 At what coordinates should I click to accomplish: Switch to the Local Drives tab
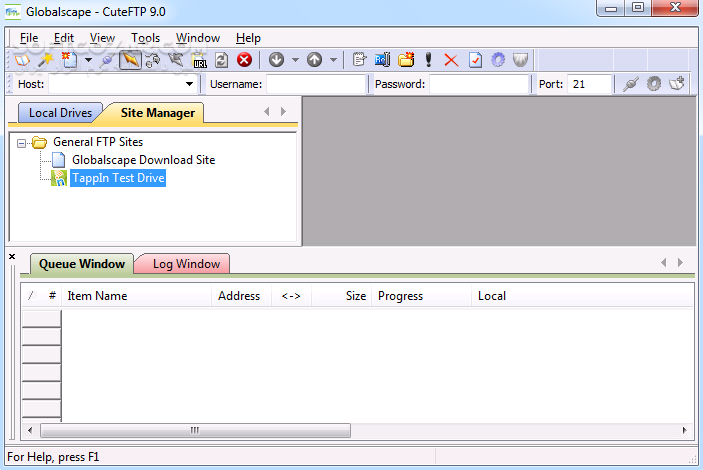pyautogui.click(x=60, y=113)
